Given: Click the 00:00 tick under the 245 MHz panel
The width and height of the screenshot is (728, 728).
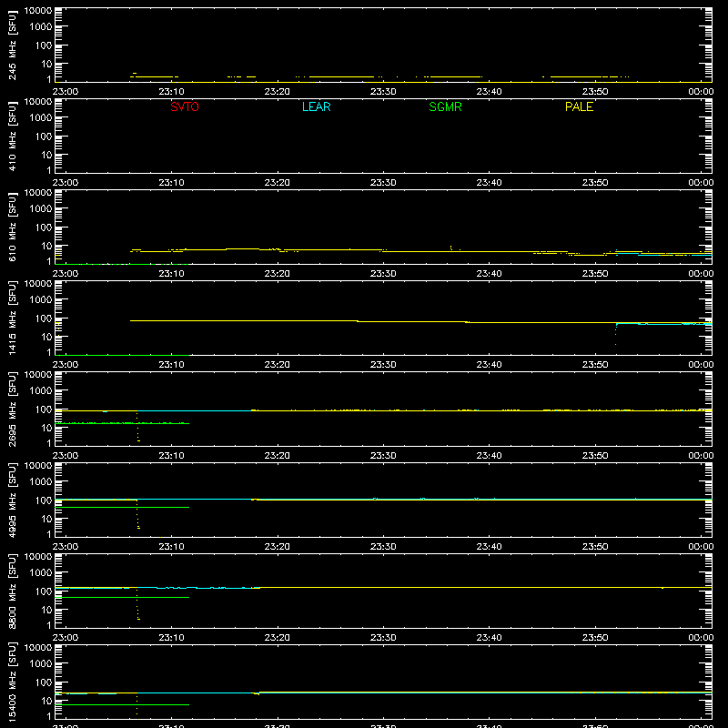Looking at the screenshot, I should coord(701,92).
